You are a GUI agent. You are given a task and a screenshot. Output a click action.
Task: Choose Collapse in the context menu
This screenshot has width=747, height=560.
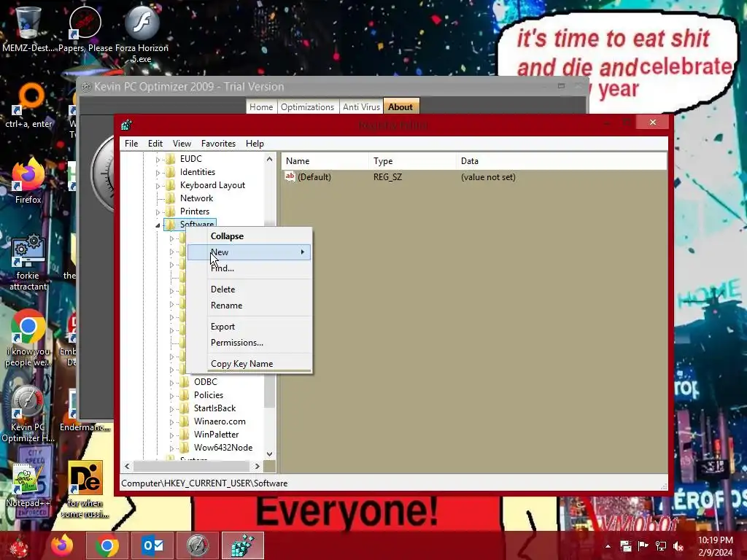249,236
